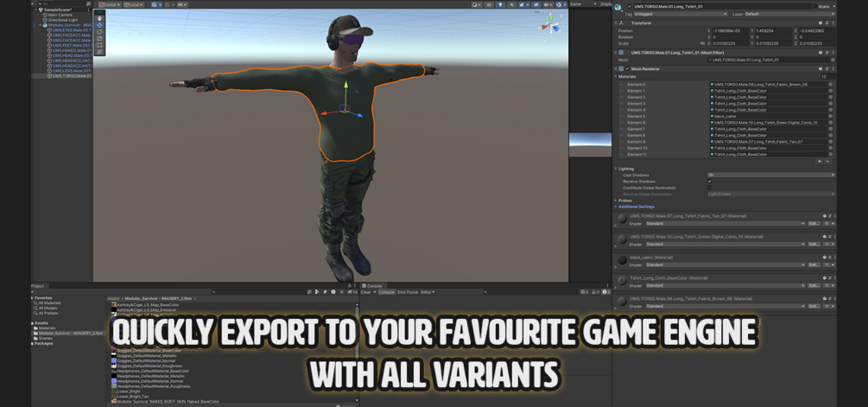Click Position X input field
This screenshot has width=868, height=407.
click(x=731, y=30)
